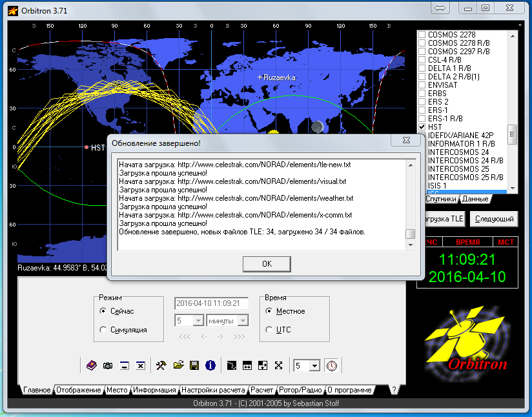Click the question mark tab icon
Screen dimensions: 532x417
tap(394, 390)
